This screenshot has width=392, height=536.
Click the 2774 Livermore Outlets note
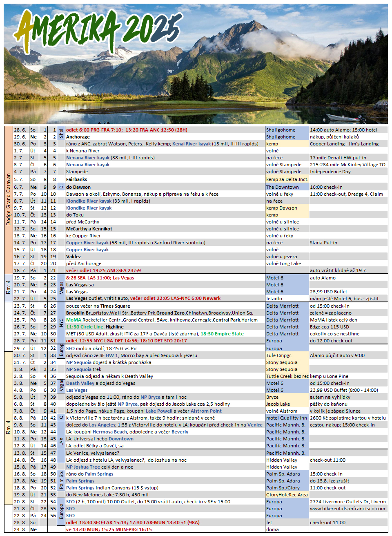348,502
